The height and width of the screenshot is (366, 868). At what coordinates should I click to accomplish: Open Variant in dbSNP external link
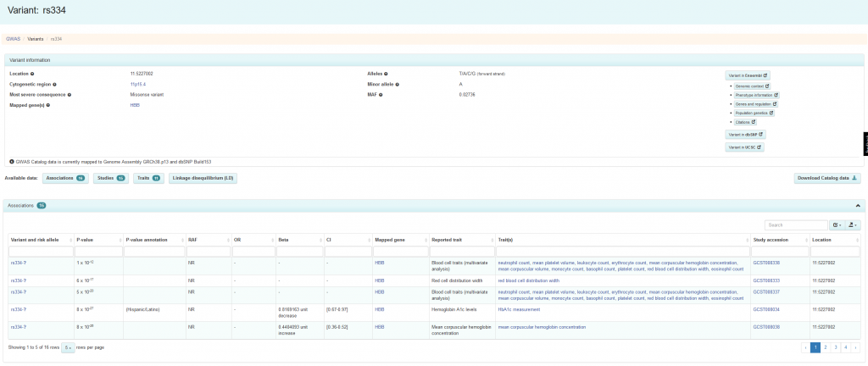click(x=746, y=134)
